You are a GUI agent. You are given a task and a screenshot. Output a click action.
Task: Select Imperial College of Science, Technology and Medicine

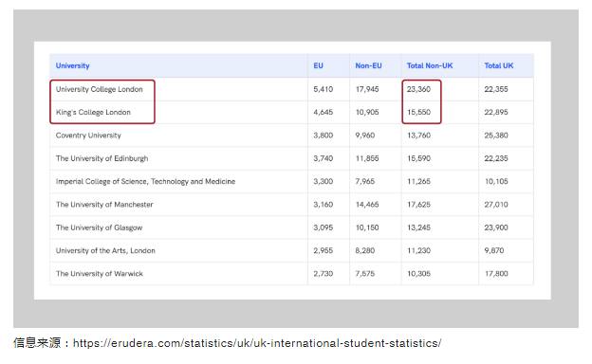pos(145,181)
